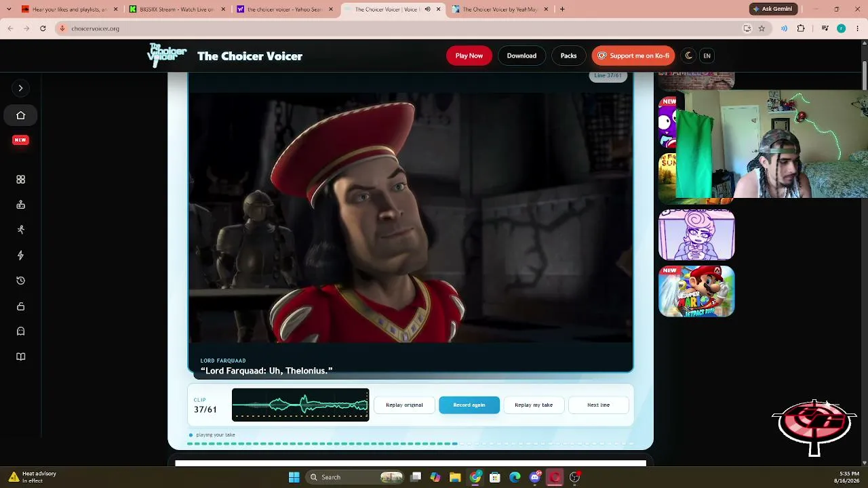
Task: Click the audio waveform display
Action: (x=300, y=405)
